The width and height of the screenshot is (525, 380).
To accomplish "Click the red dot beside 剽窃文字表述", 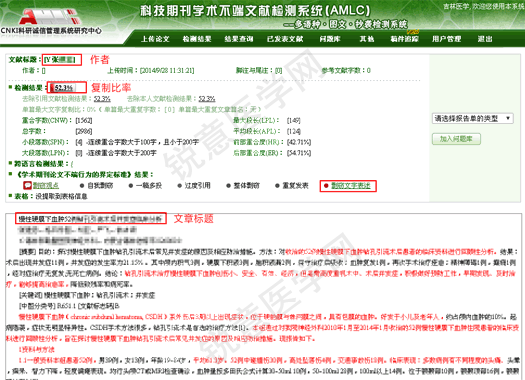I will coord(326,185).
